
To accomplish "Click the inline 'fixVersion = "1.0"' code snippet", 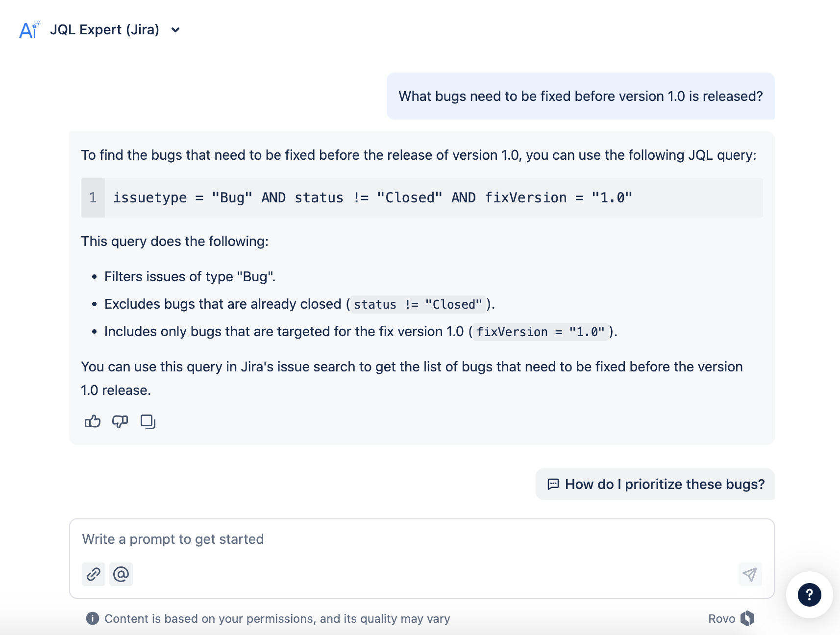I will (541, 332).
